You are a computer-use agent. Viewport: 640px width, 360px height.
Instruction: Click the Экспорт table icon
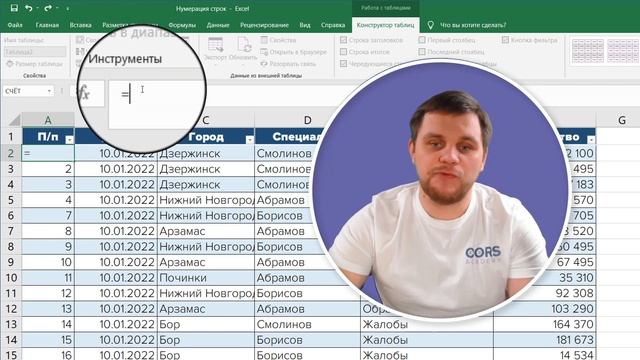coord(215,45)
